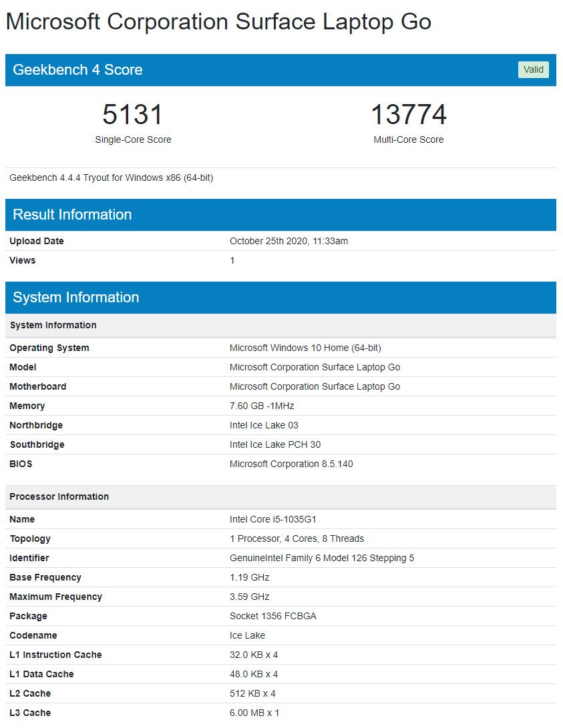
Task: Click the date October 25th 2020, 11:33am
Action: (x=289, y=241)
